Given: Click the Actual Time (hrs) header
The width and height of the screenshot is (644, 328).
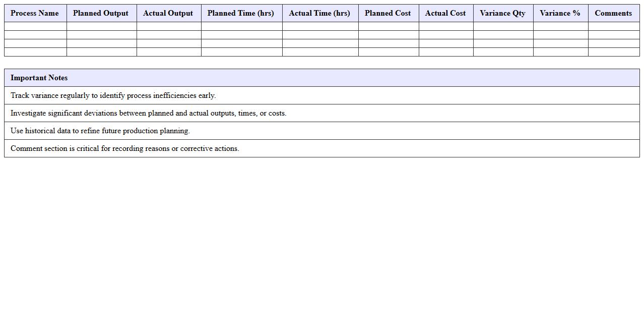Looking at the screenshot, I should pos(319,13).
